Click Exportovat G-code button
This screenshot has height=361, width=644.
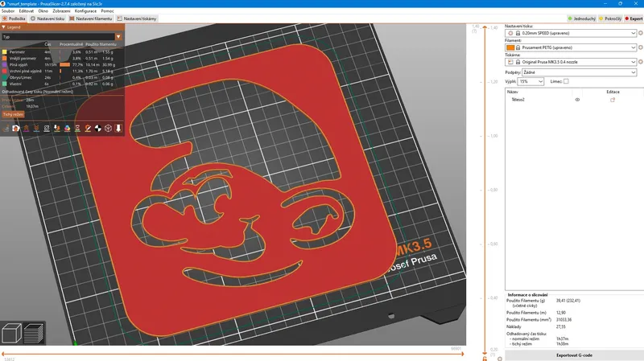point(574,355)
